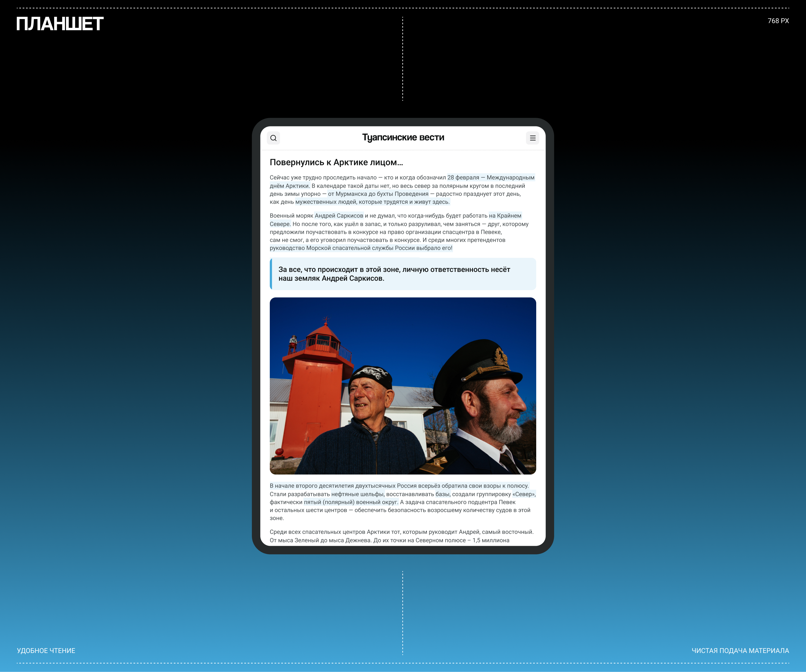
Task: Click от Мурманска до бухты Проведения highlight
Action: pos(378,194)
